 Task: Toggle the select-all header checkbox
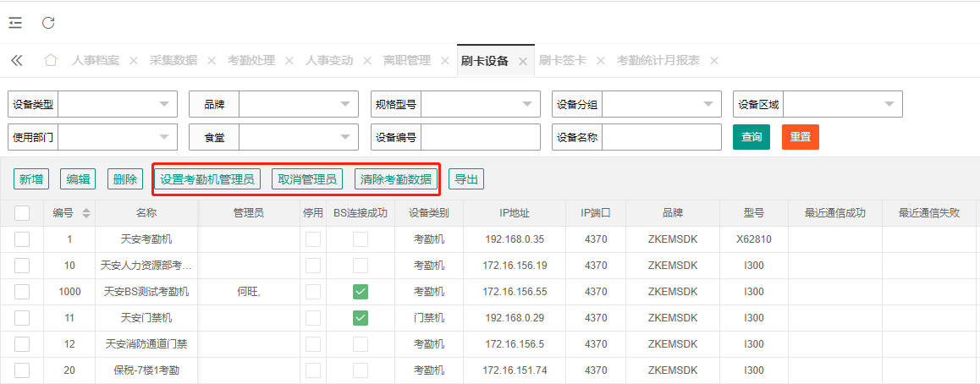pos(22,213)
